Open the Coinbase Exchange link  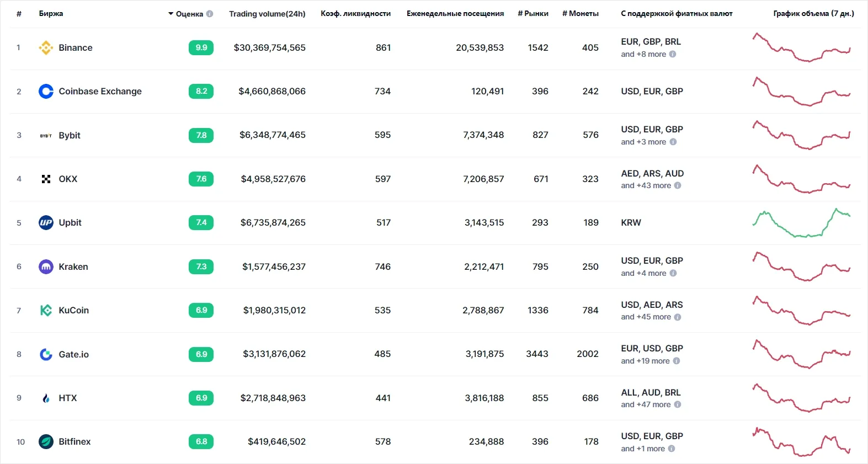coord(100,92)
